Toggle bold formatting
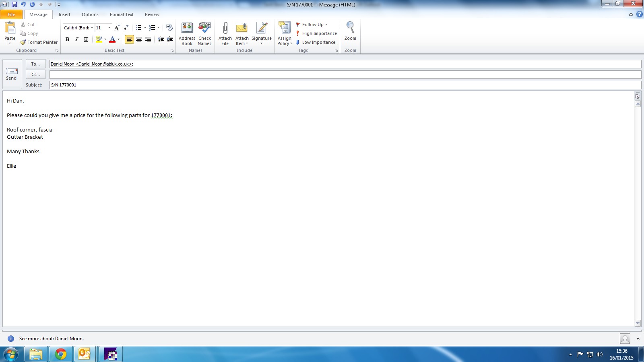The image size is (644, 362). tap(67, 39)
